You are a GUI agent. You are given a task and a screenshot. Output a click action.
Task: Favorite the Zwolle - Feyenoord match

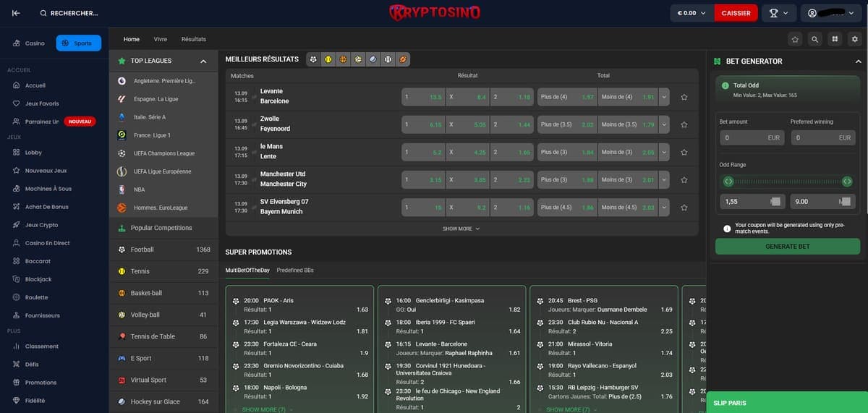(684, 124)
